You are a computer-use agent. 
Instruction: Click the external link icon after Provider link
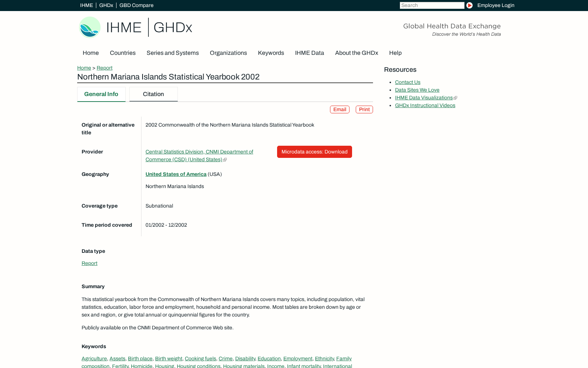[x=225, y=160]
